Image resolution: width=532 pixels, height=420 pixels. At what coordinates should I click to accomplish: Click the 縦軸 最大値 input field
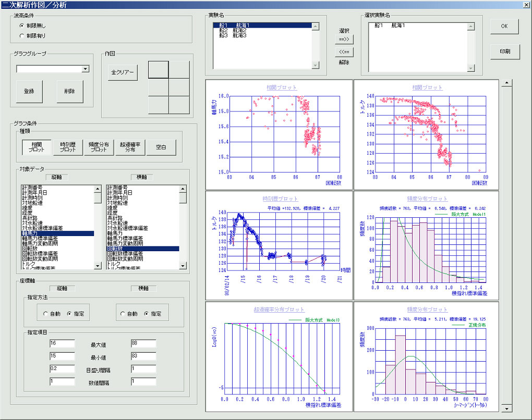pos(62,343)
